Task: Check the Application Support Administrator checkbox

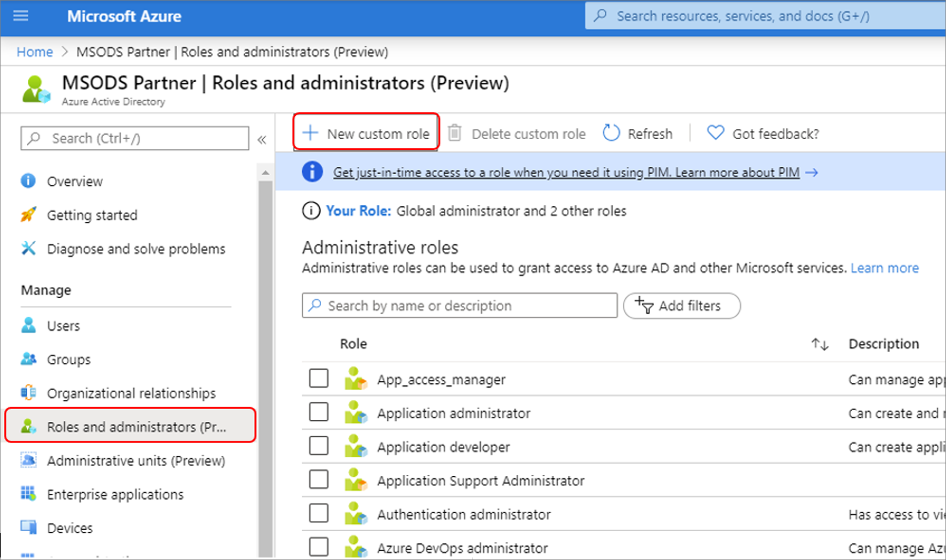Action: tap(319, 479)
